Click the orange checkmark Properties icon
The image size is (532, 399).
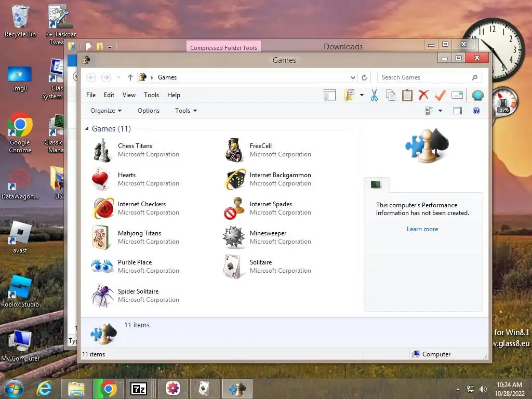tap(440, 95)
